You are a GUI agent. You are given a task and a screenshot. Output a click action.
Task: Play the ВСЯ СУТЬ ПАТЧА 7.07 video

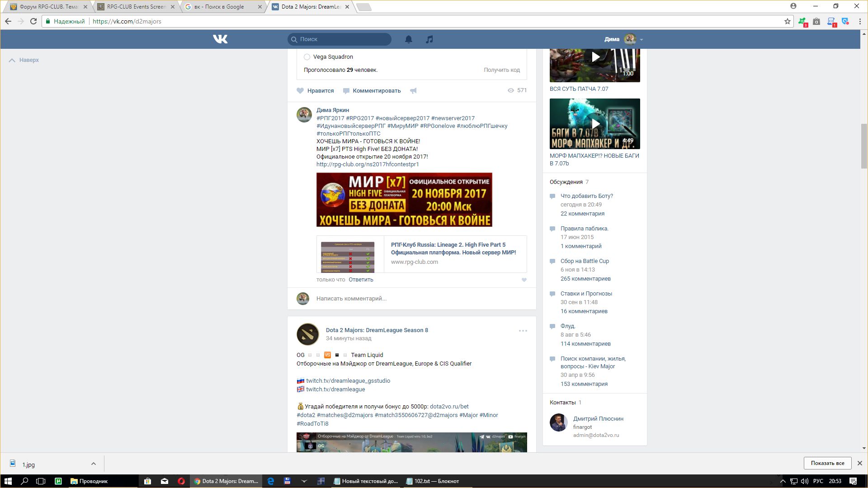(x=595, y=65)
